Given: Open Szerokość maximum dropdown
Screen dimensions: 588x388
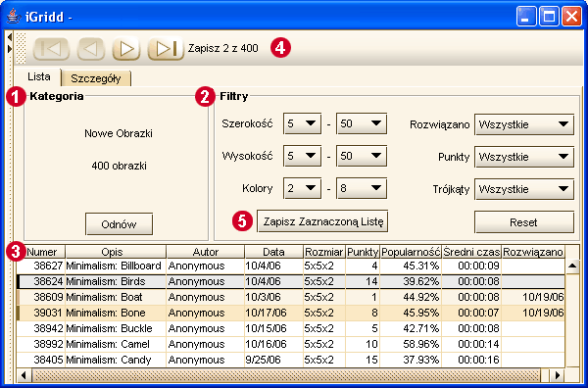Looking at the screenshot, I should [x=362, y=123].
